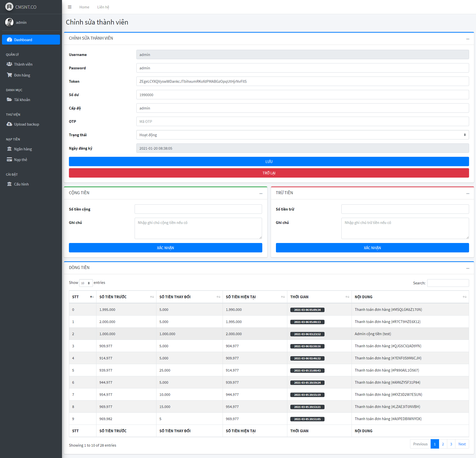The width and height of the screenshot is (476, 458).
Task: Click the Nạp thẻ card icon
Action: 9,160
